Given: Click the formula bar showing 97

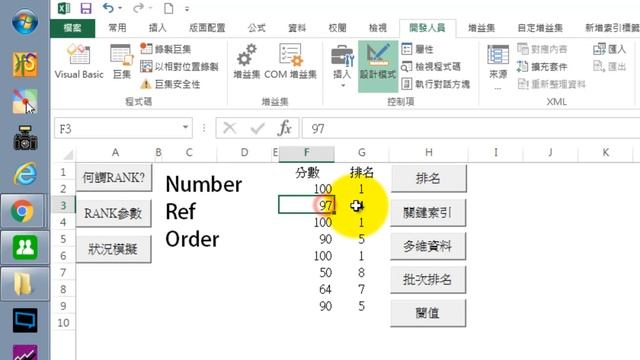Looking at the screenshot, I should (471, 128).
